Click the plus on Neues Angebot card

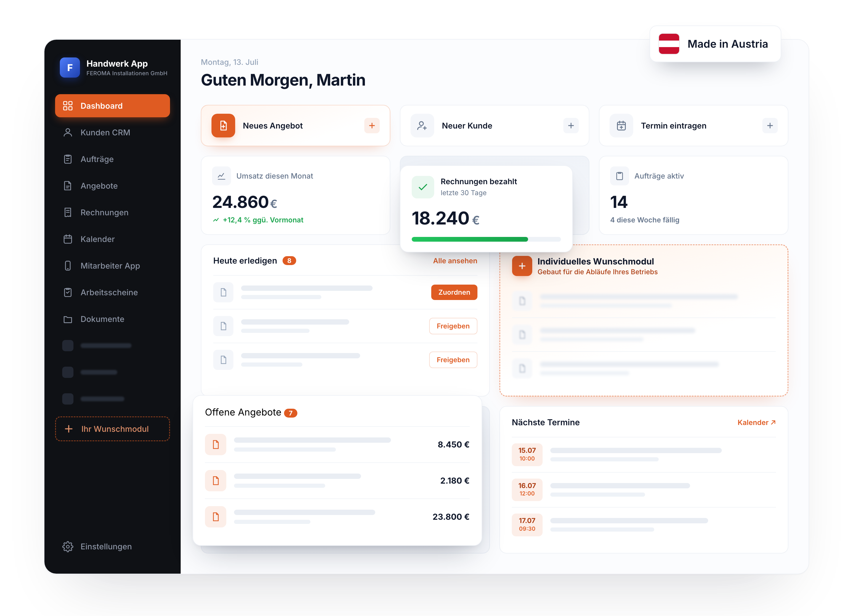click(372, 126)
